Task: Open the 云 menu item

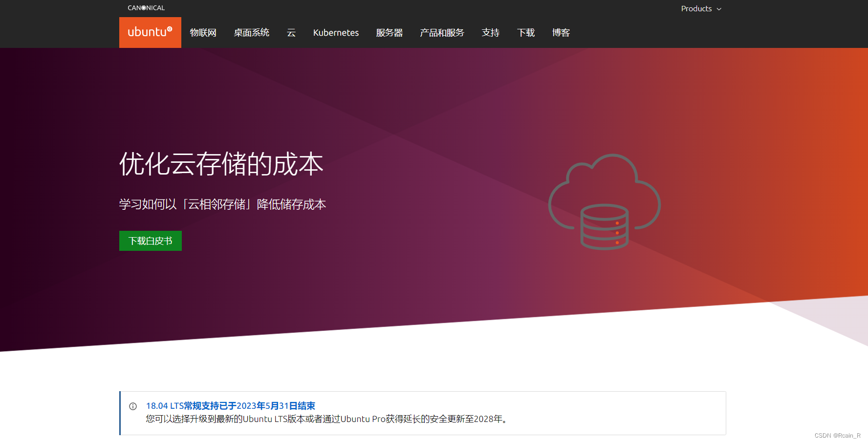Action: click(291, 33)
